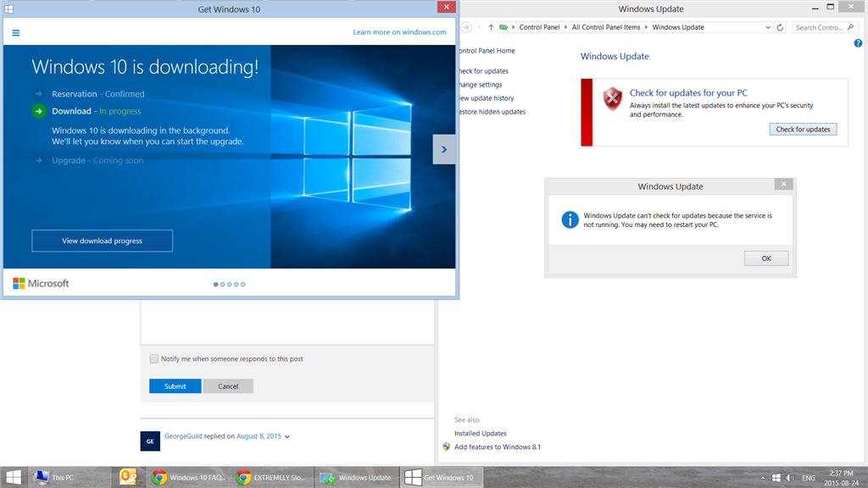Open Windows Update help question mark icon
The height and width of the screenshot is (488, 868).
(858, 43)
